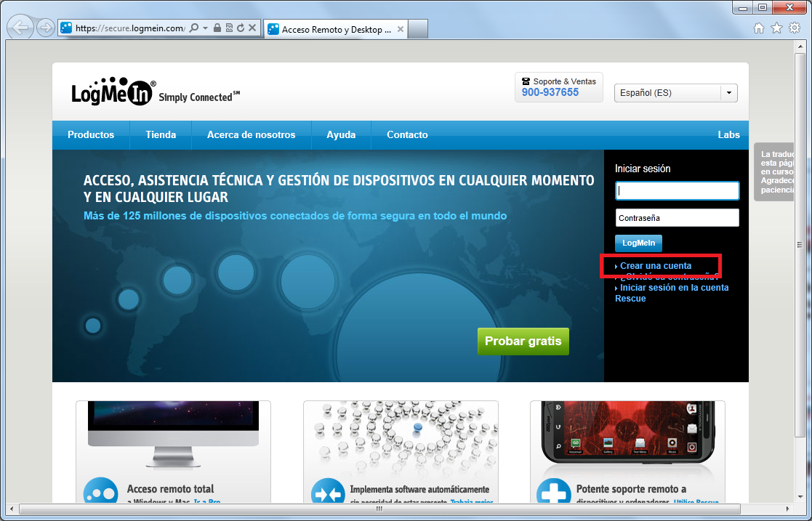Click the security lock icon in address bar
This screenshot has height=521, width=812.
pyautogui.click(x=217, y=28)
